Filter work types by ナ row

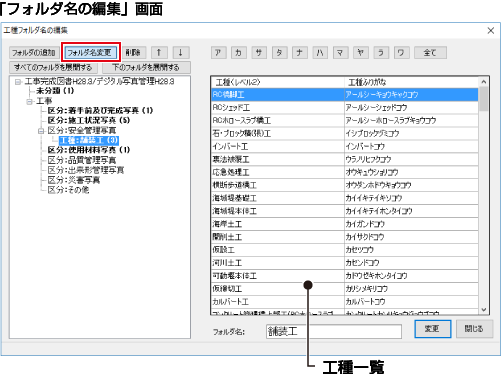(x=300, y=53)
